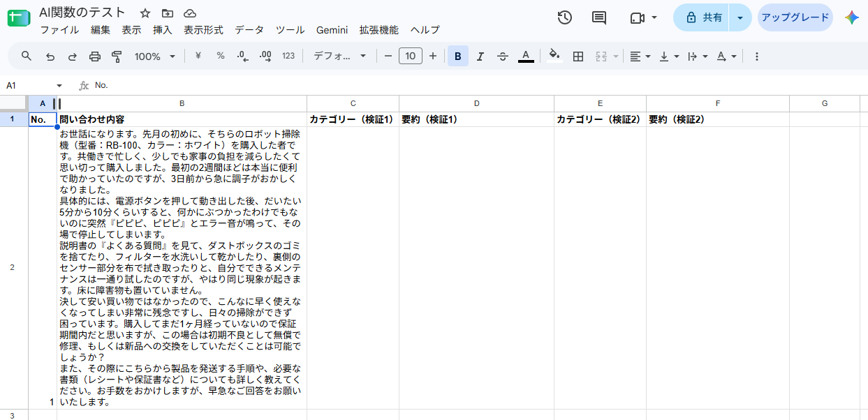
Task: Open the 挿入 menu
Action: (x=162, y=30)
